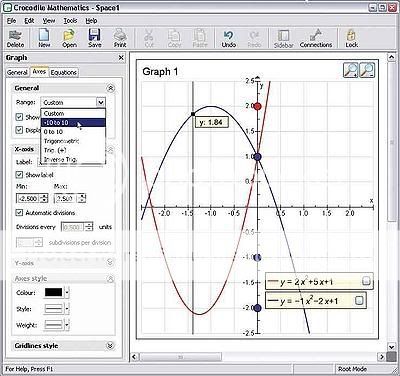Click the black axes Colour swatch

click(53, 293)
